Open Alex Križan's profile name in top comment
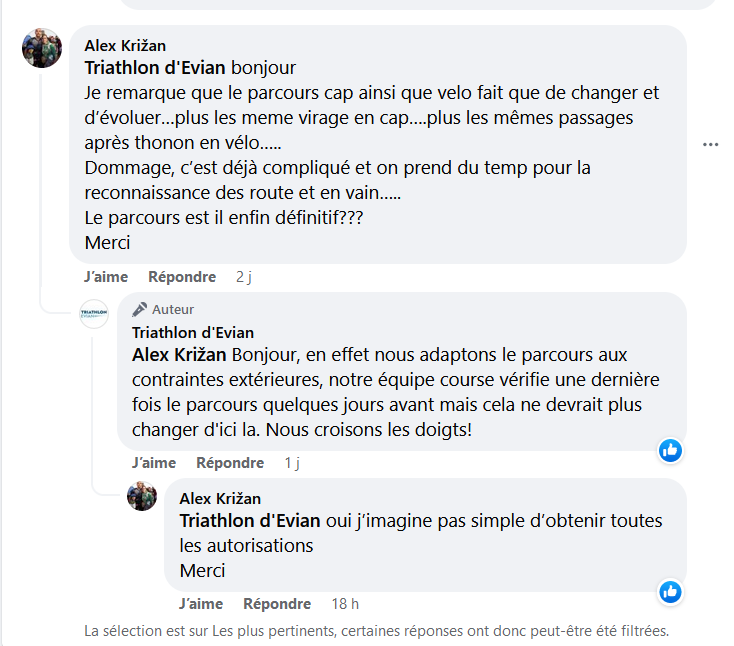The height and width of the screenshot is (646, 734). [x=125, y=46]
